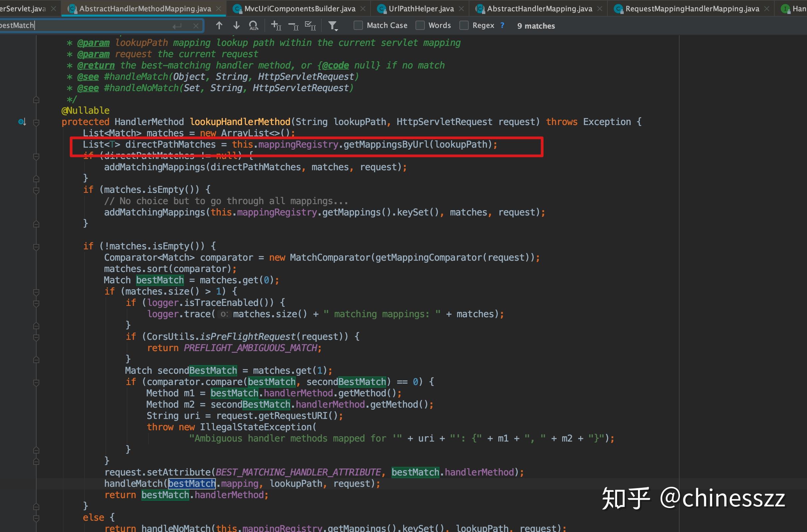Go to previous search occurrence arrow

(x=219, y=26)
